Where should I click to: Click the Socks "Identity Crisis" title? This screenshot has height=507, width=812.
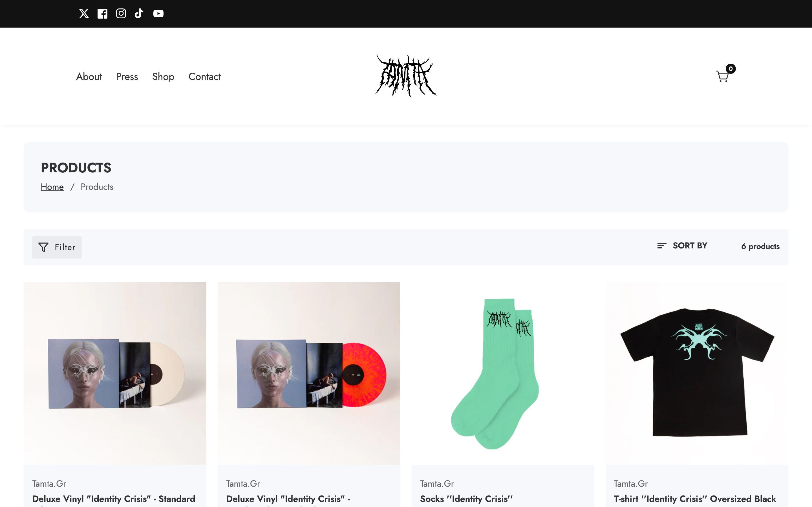pyautogui.click(x=466, y=499)
